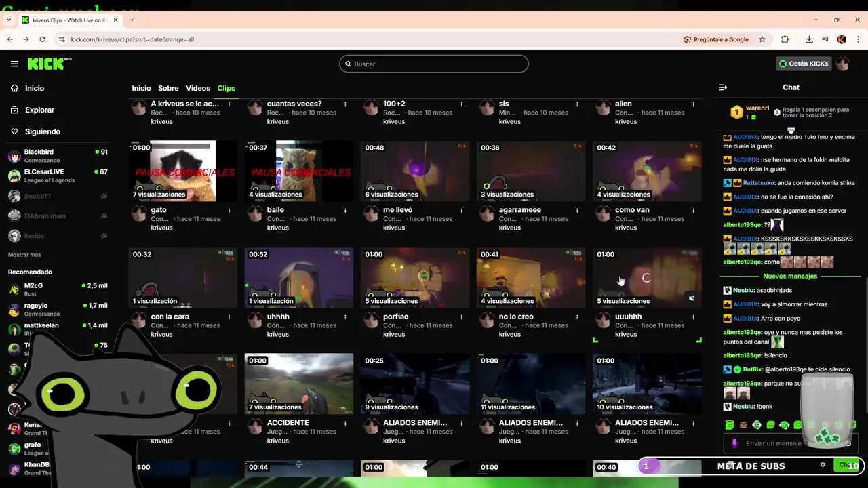Screen dimensions: 868x488
Task: Open recommended channel mattkeelan
Action: [x=58, y=329]
